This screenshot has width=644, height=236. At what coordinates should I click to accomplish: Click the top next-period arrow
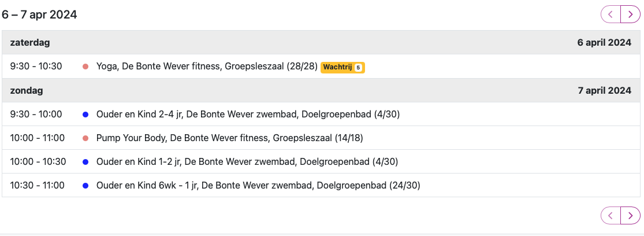630,14
